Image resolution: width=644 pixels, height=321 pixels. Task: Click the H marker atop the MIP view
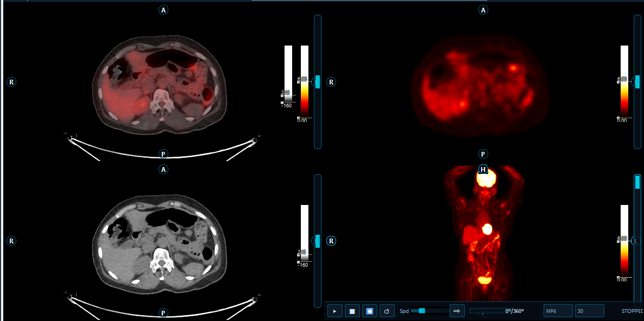coord(483,169)
